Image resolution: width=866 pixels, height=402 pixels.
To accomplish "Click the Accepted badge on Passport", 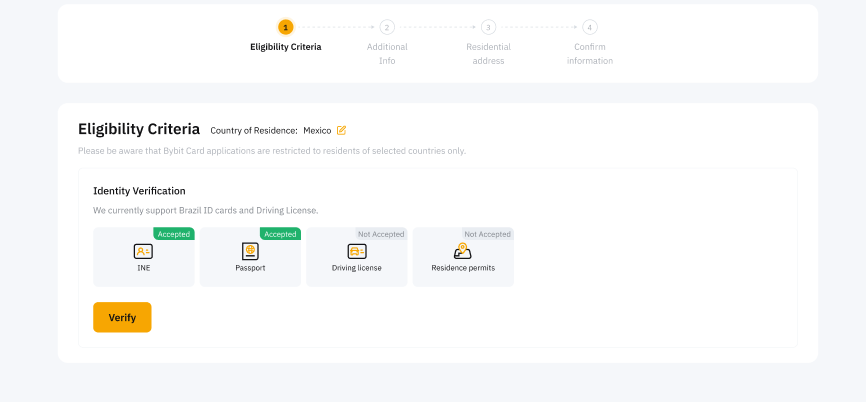I will (x=280, y=234).
